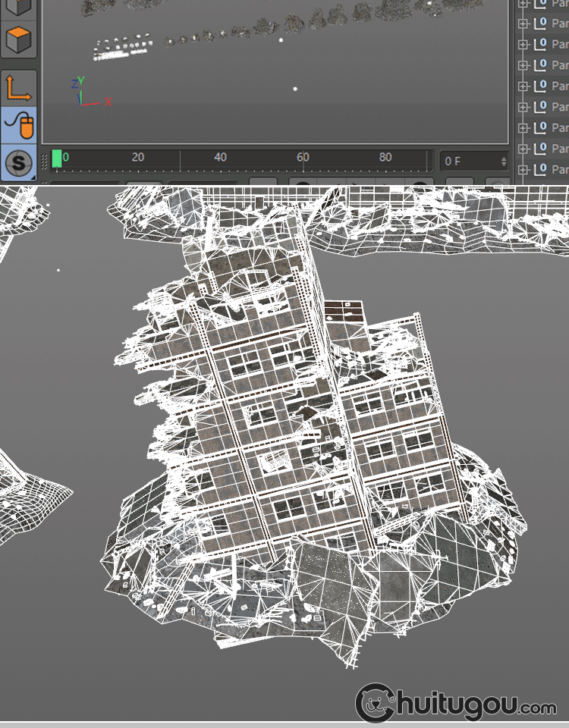This screenshot has height=728, width=569.
Task: Click the null icon in bottom-most object row
Action: pos(540,169)
